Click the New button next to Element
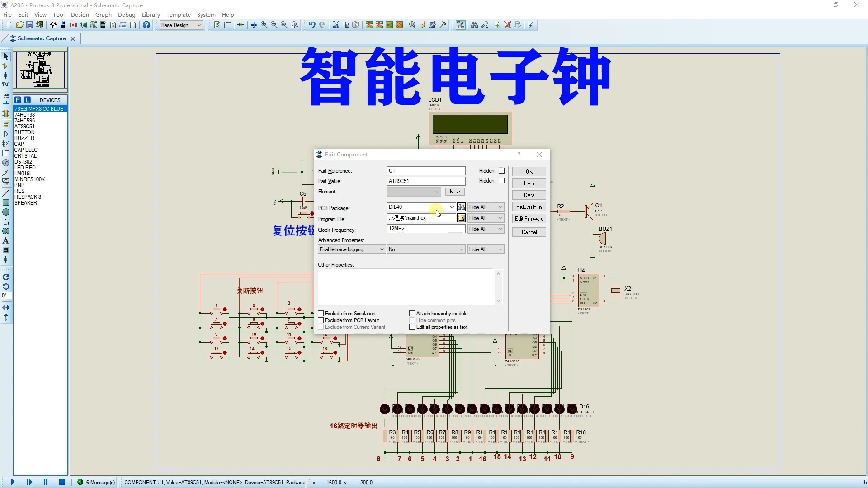This screenshot has height=488, width=868. 454,192
